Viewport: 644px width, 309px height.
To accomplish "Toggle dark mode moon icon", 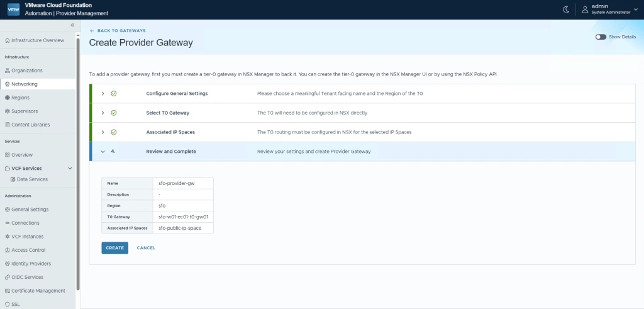I will [x=566, y=9].
